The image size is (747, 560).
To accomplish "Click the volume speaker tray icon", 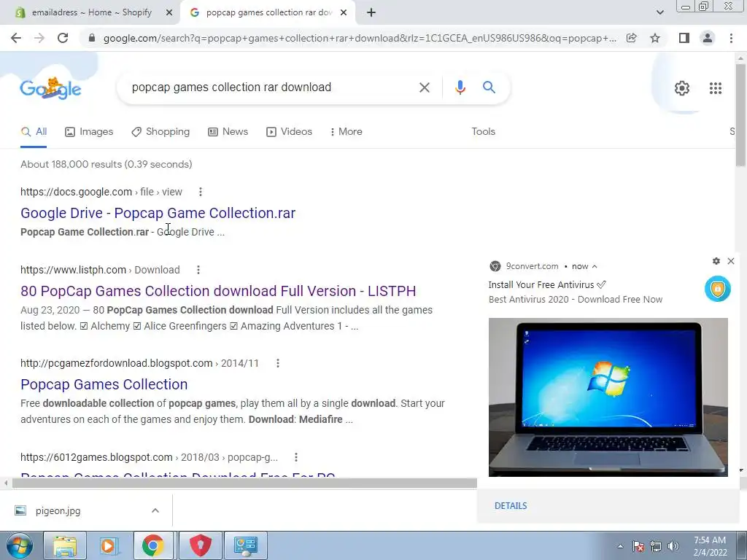I will tap(673, 546).
